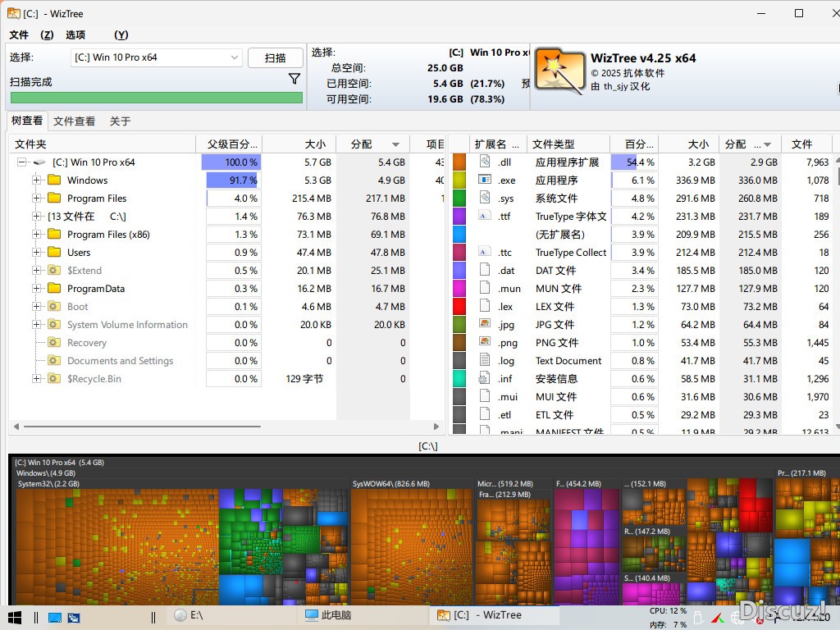The image size is (840, 630).
Task: Click the Windows folder icon in tree
Action: click(54, 180)
